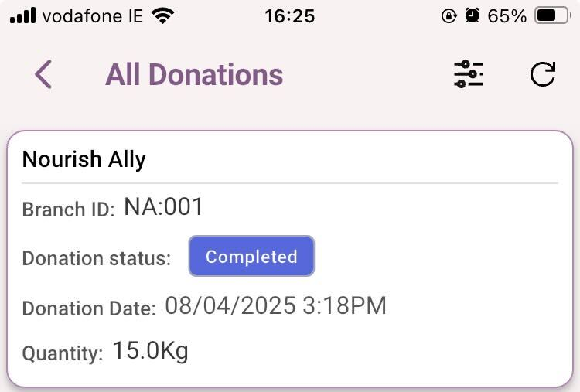Tap the 65% battery percentage

point(507,16)
